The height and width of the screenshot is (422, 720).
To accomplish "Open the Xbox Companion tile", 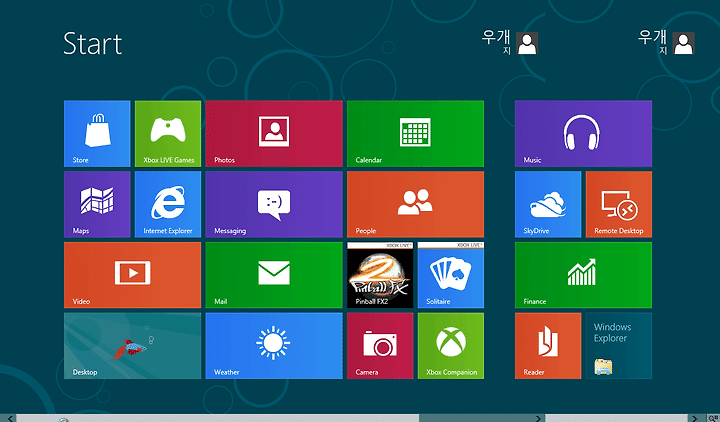I will pyautogui.click(x=451, y=346).
